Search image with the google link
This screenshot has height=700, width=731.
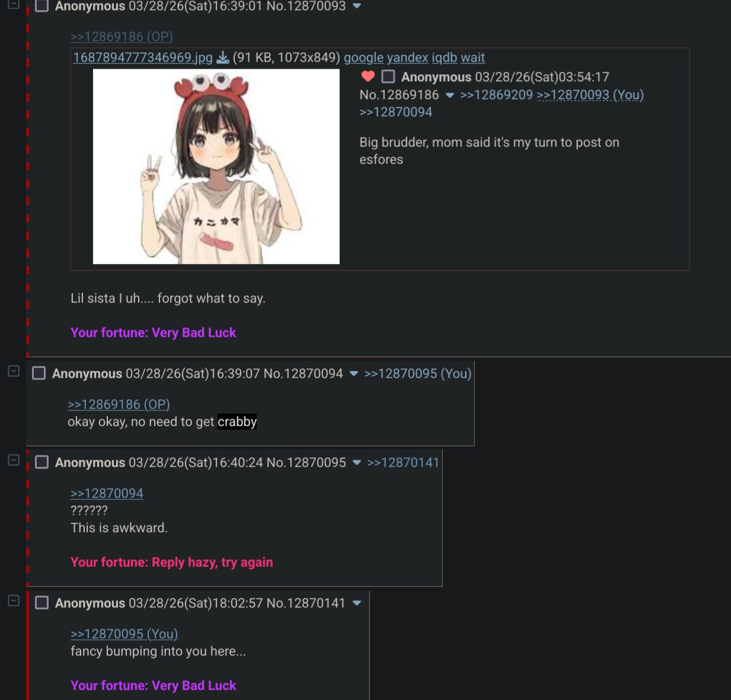(x=363, y=58)
